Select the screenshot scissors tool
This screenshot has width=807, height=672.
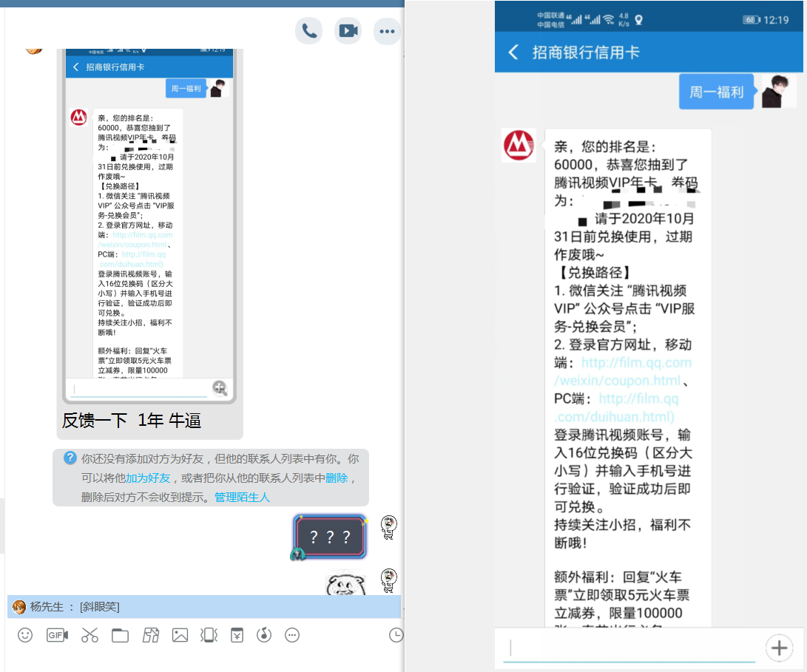(x=90, y=635)
